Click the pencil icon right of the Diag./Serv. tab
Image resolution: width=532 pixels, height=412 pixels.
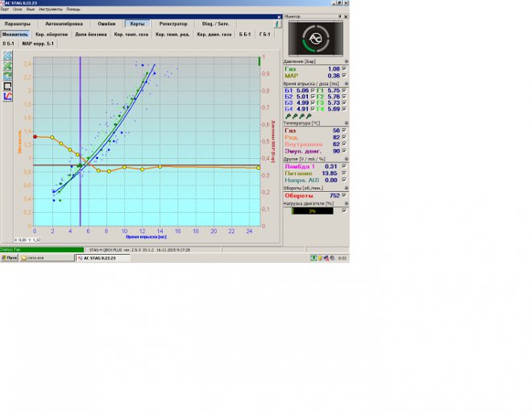[276, 24]
